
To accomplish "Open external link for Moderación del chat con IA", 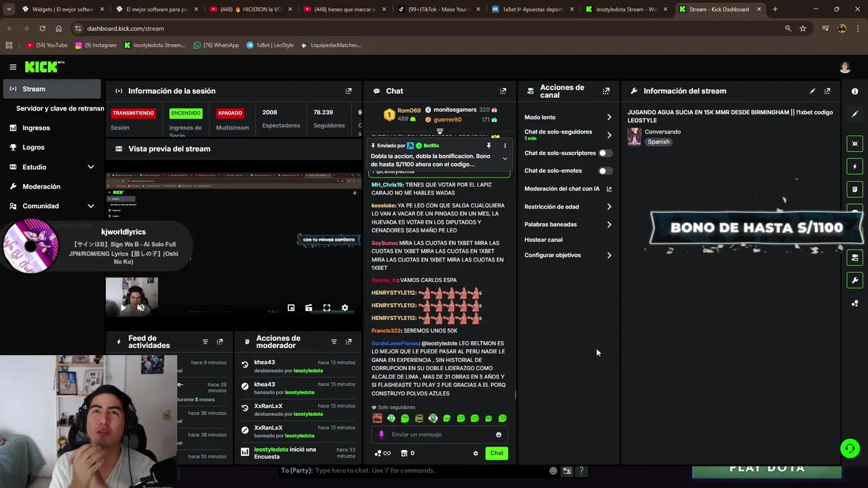I will [609, 189].
